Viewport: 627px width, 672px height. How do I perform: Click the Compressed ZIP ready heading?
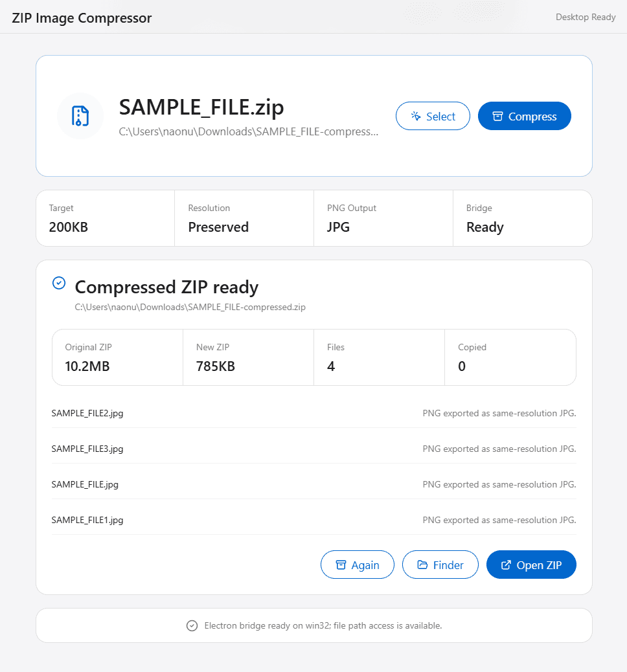pyautogui.click(x=167, y=287)
